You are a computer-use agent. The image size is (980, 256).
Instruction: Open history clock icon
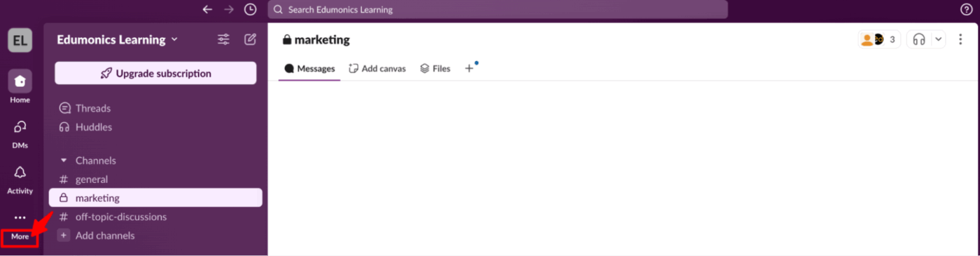click(250, 10)
